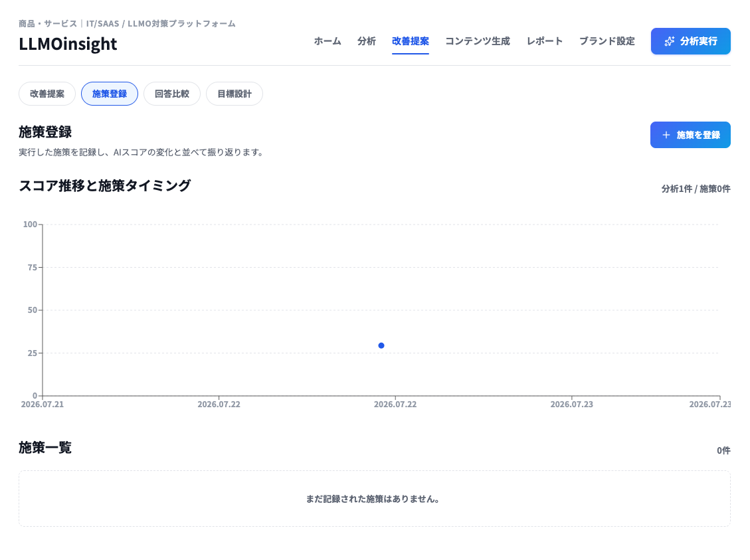
Task: Click the 0件 count beside 施策一覧
Action: (x=723, y=450)
